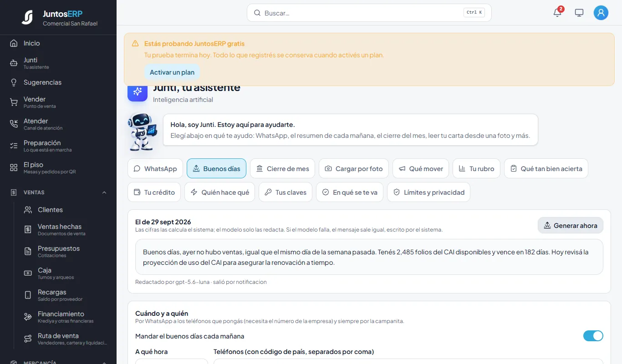Click the Clientes people icon
The height and width of the screenshot is (364, 622).
pyautogui.click(x=28, y=210)
